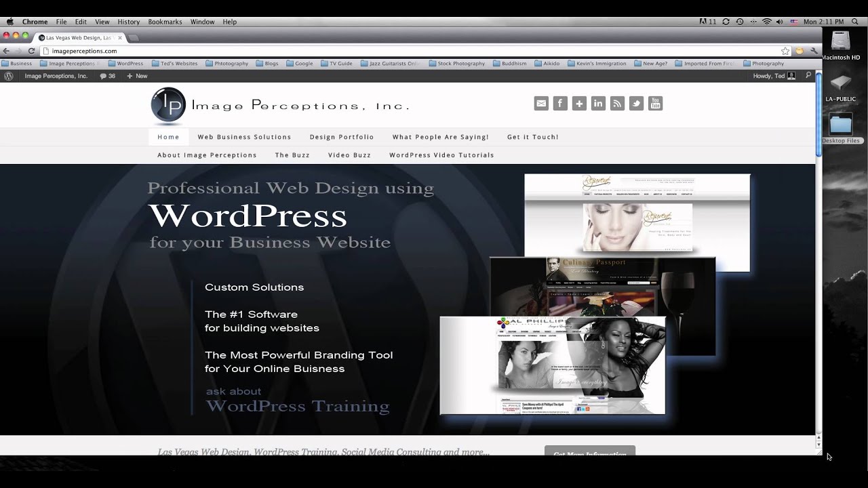
Task: Open the History menu
Action: coord(128,22)
